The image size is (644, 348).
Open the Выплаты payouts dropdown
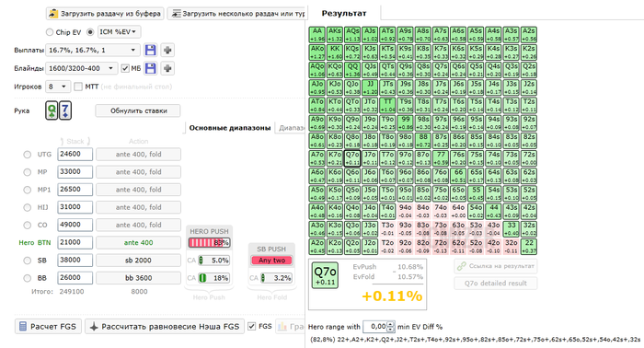pyautogui.click(x=93, y=50)
